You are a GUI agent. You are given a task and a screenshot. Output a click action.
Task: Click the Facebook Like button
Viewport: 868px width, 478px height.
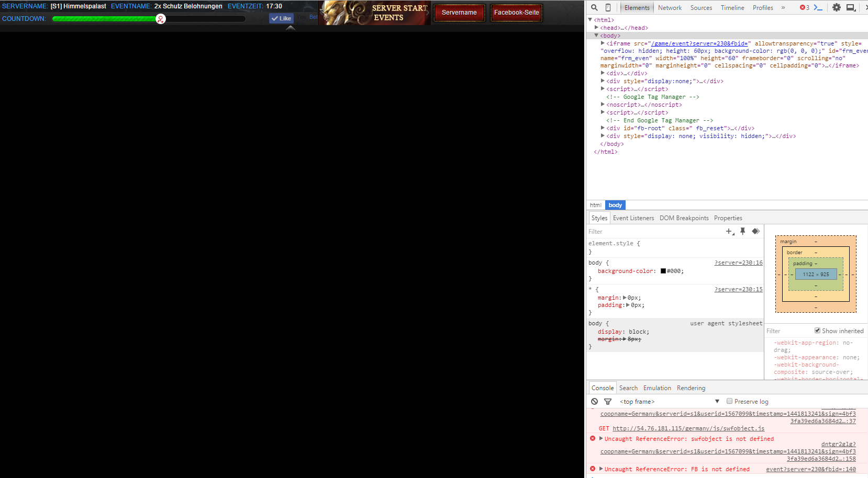(x=281, y=18)
